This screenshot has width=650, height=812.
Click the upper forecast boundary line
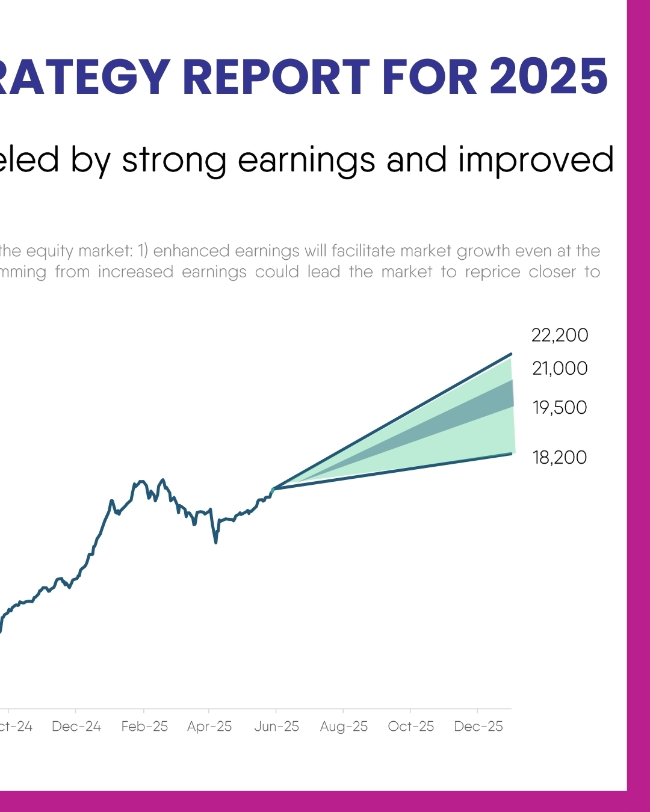point(392,421)
